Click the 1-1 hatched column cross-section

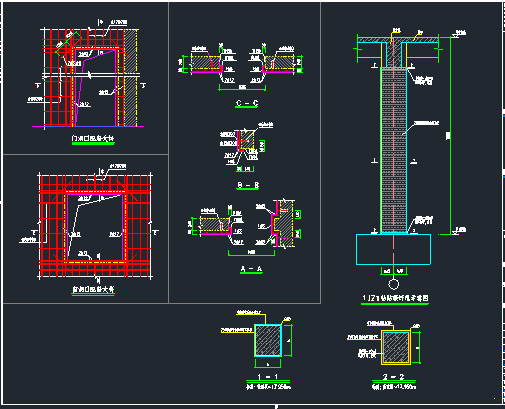click(268, 340)
